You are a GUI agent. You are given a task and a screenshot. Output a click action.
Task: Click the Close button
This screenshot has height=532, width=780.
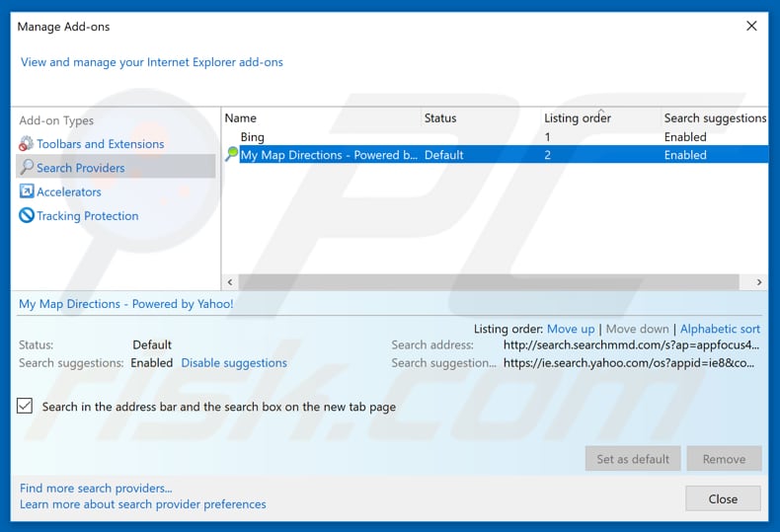click(723, 498)
